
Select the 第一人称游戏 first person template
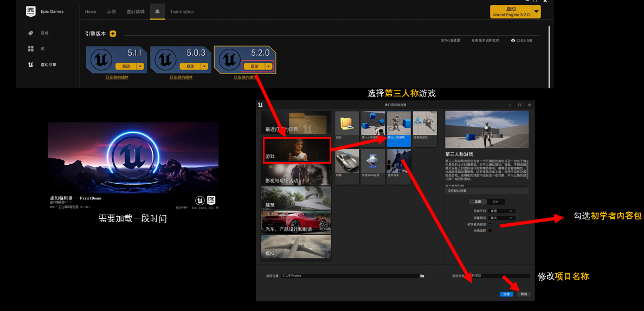pos(372,129)
